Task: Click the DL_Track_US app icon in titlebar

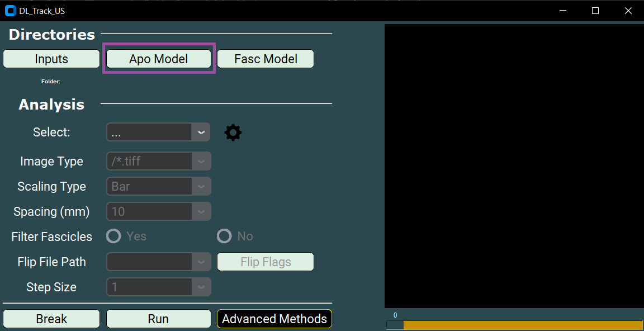Action: (10, 10)
